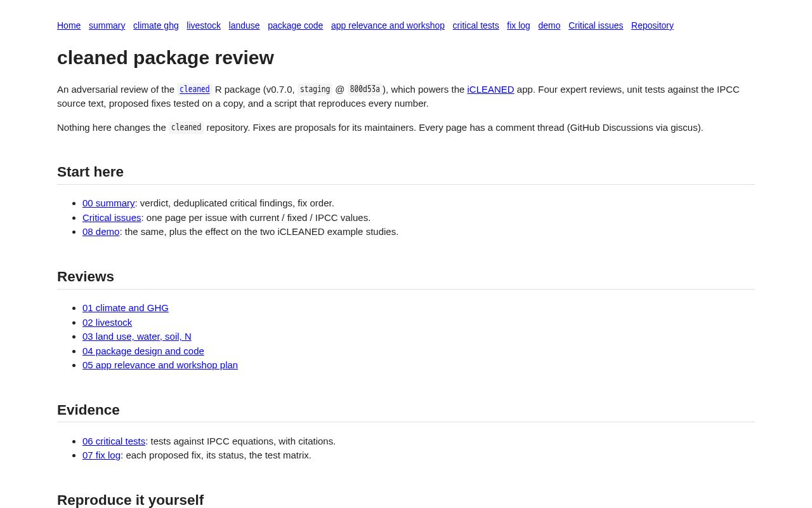This screenshot has height=508, width=812.
Task: Open app relevance and workshop nav link
Action: 388,25
